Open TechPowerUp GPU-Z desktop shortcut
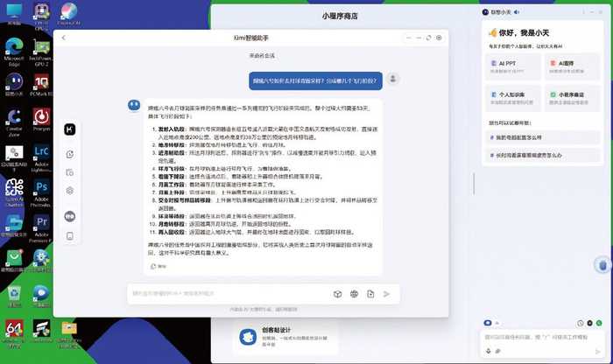613x364 pixels. pos(41,52)
